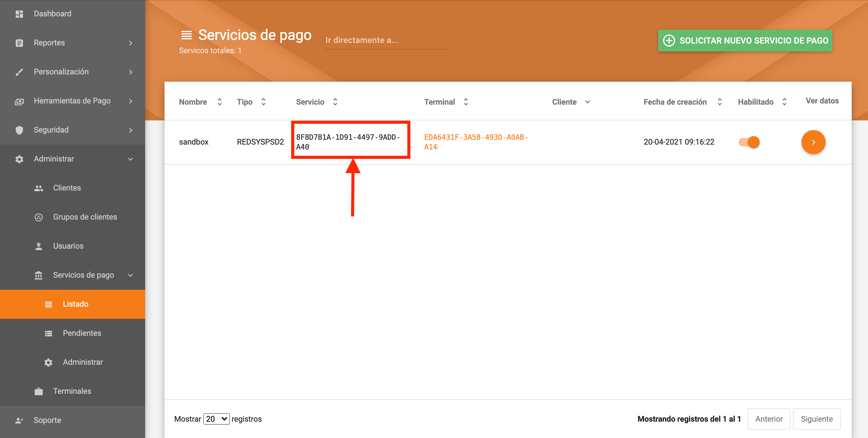Open the orange terminal ID link
Screen dimensions: 868x438
point(475,142)
